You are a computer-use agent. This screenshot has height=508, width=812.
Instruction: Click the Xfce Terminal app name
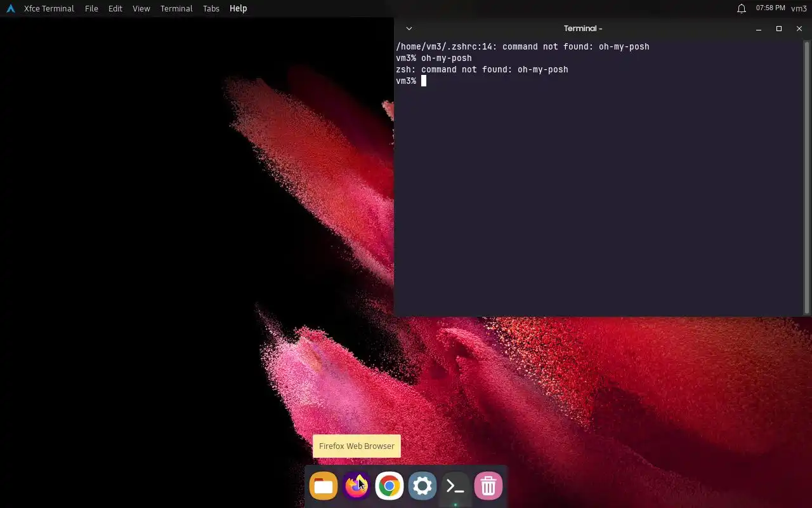point(49,8)
